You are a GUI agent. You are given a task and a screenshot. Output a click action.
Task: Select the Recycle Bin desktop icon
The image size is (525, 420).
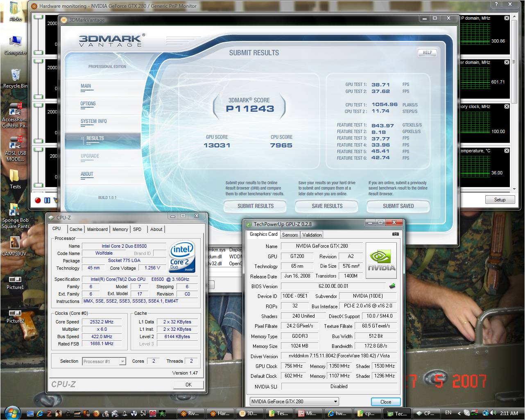tap(15, 79)
